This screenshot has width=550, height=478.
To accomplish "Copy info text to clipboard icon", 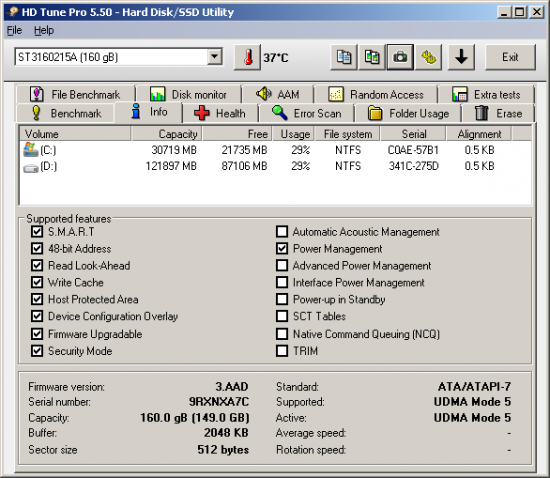I will 344,57.
